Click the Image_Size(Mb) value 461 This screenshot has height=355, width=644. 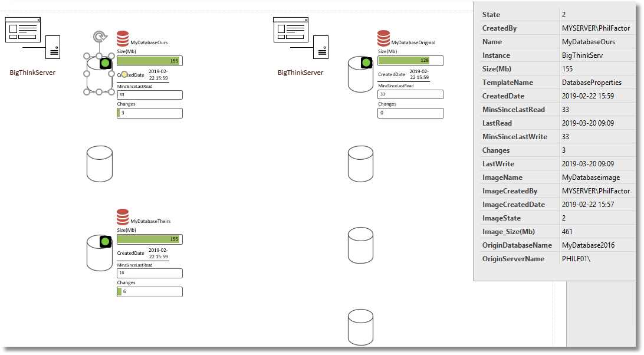tap(567, 231)
